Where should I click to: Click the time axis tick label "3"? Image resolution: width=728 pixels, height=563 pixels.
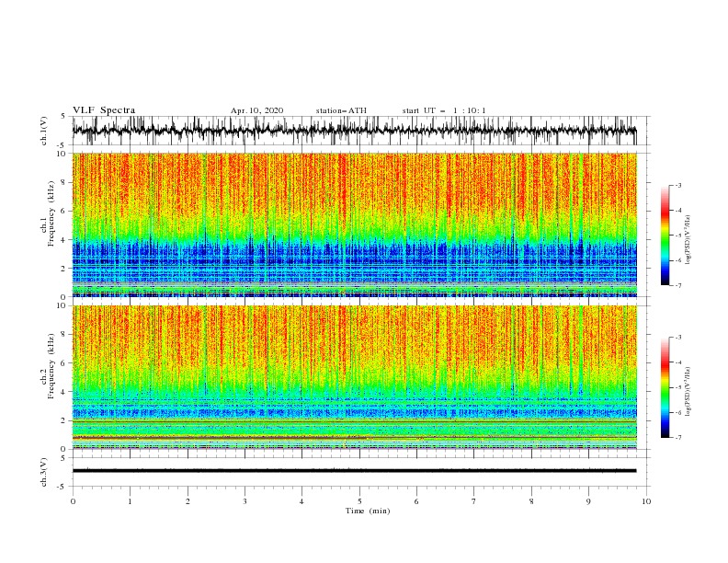point(245,501)
